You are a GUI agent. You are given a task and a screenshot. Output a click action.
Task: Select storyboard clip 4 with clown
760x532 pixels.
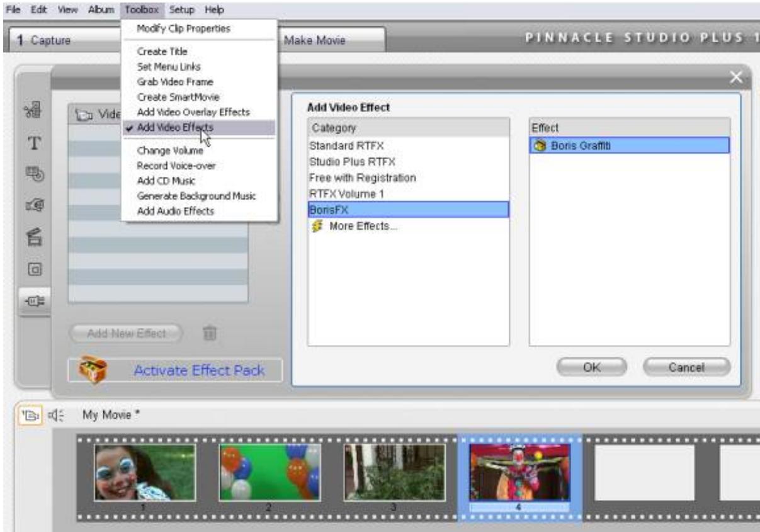click(520, 472)
